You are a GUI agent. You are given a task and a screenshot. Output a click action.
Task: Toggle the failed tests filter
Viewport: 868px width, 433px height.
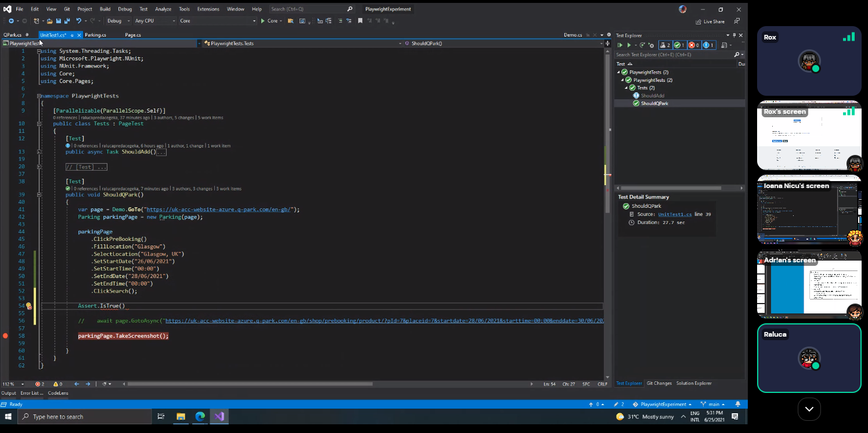pos(694,45)
